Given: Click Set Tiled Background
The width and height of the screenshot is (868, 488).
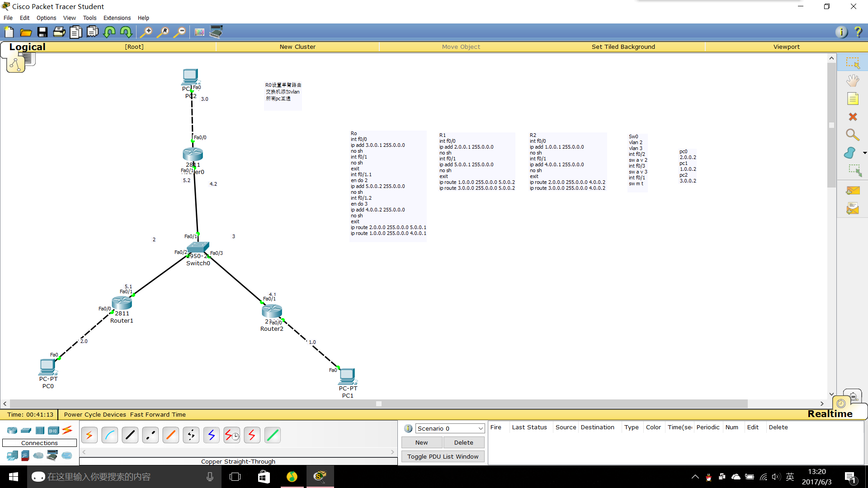Looking at the screenshot, I should (x=623, y=47).
